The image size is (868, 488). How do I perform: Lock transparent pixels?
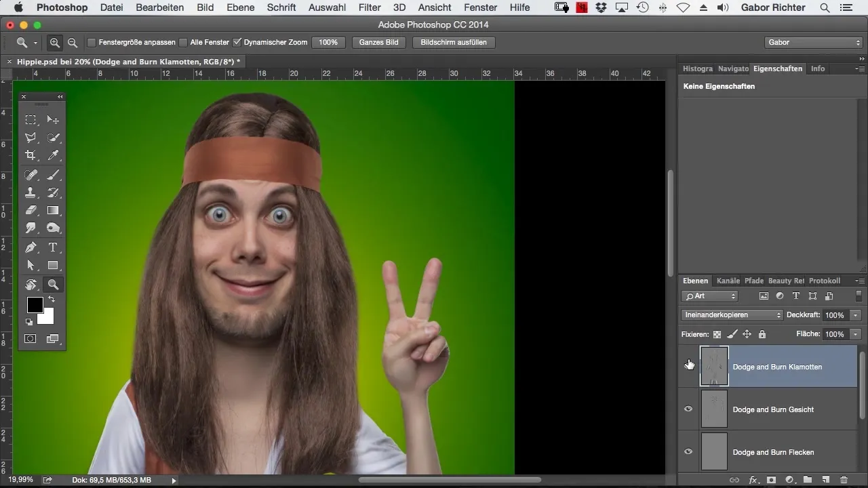pyautogui.click(x=717, y=334)
